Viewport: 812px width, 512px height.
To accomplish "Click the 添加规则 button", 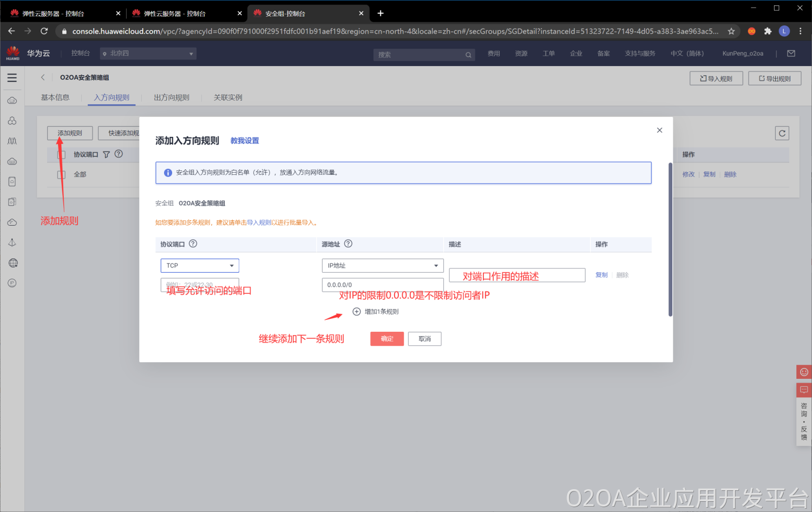I will click(x=70, y=133).
